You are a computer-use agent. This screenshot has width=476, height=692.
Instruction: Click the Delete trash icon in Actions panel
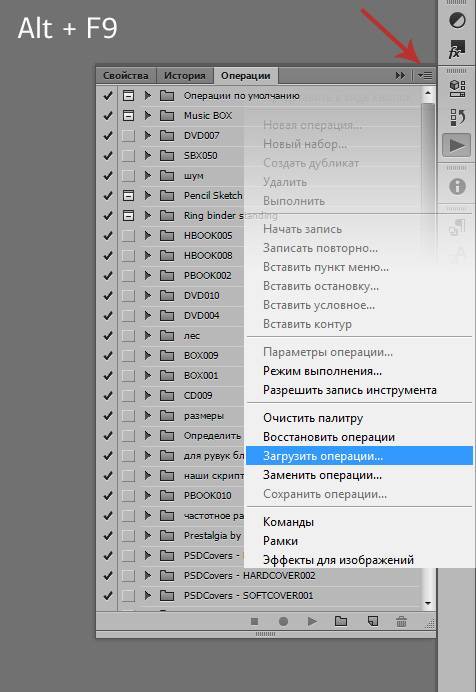pyautogui.click(x=401, y=621)
